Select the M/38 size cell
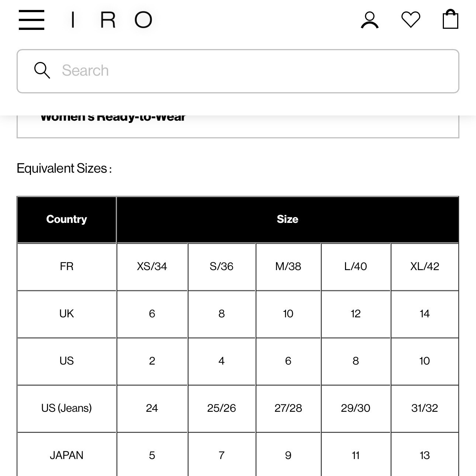476x476 pixels. coord(288,267)
